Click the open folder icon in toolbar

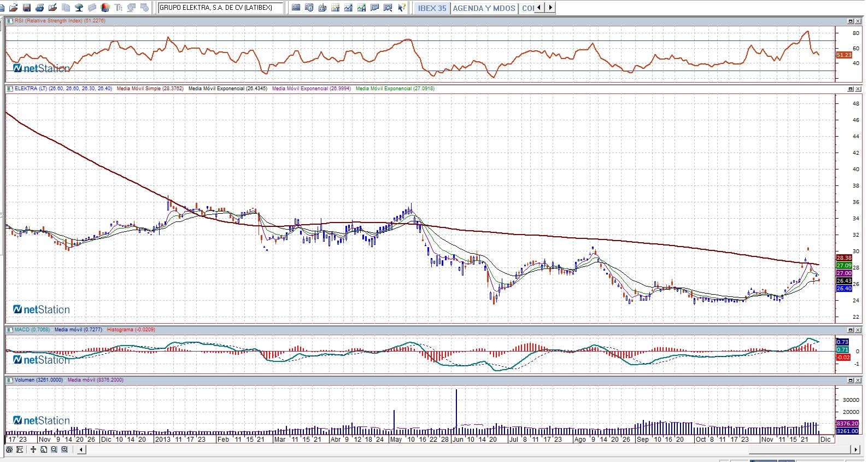14,8
